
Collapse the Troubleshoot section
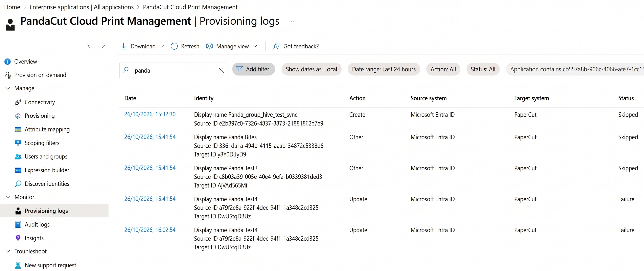(x=8, y=251)
